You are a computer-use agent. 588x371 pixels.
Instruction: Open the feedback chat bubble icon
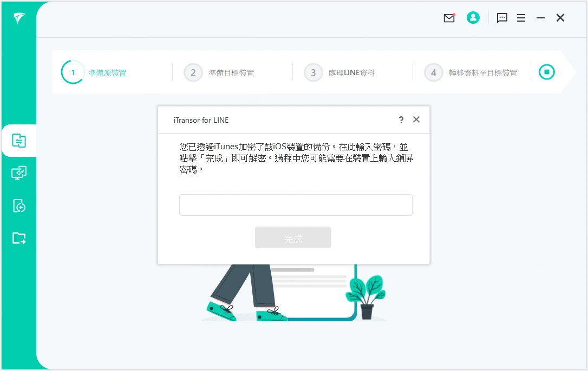(502, 18)
